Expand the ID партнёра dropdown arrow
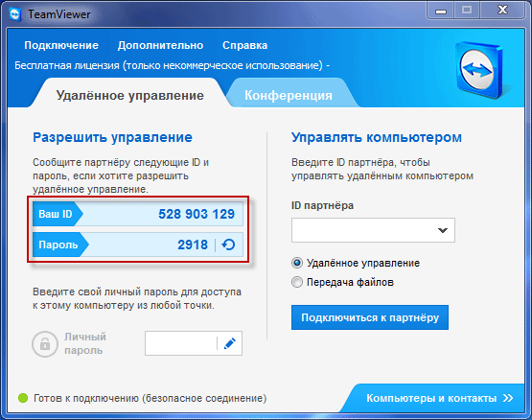The height and width of the screenshot is (420, 532). coord(443,230)
